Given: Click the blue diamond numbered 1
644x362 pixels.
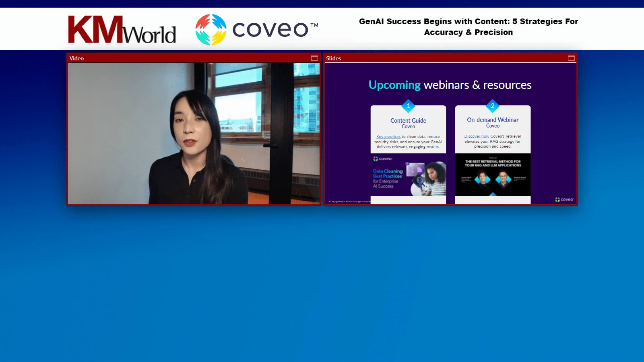Looking at the screenshot, I should tap(408, 106).
